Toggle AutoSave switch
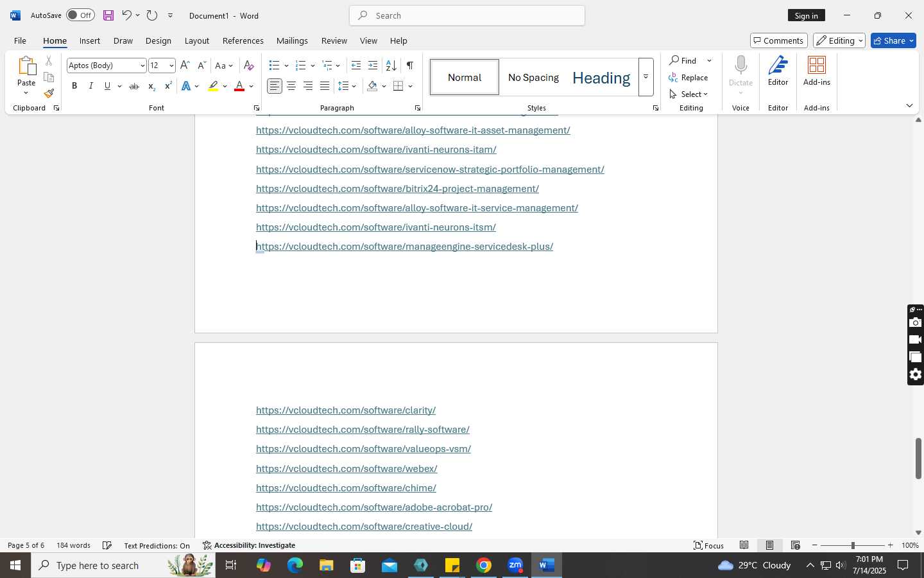Image resolution: width=924 pixels, height=578 pixels. pos(80,15)
